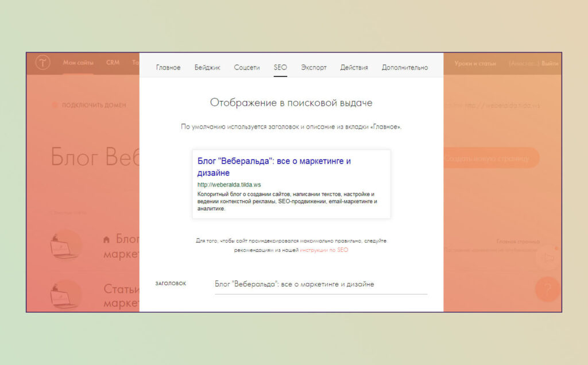Switch to the Бейджик tab
588x365 pixels.
(x=207, y=68)
